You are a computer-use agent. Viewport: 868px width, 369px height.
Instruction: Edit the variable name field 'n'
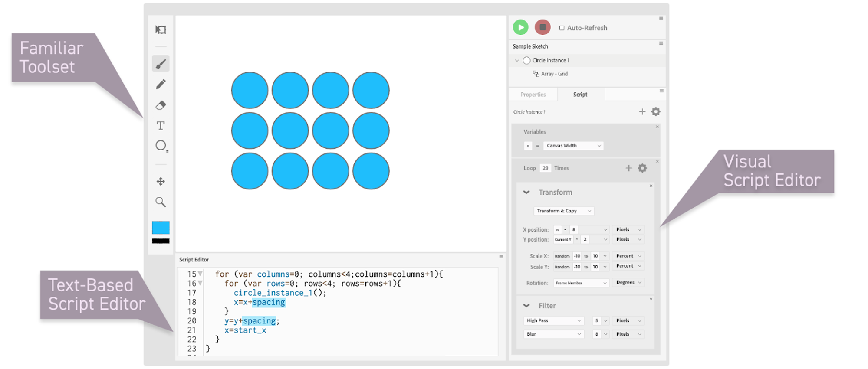(528, 146)
